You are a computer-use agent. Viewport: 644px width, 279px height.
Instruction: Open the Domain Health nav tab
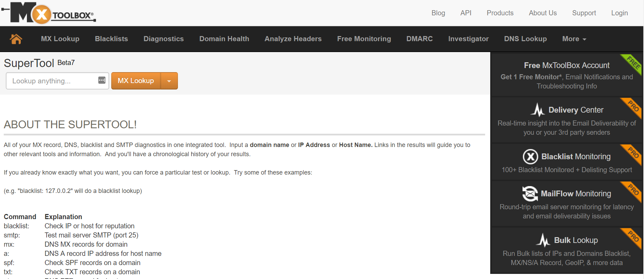pyautogui.click(x=224, y=39)
